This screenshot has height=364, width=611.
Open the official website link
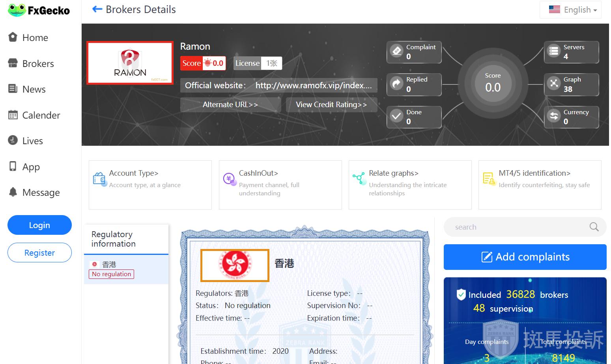point(314,85)
